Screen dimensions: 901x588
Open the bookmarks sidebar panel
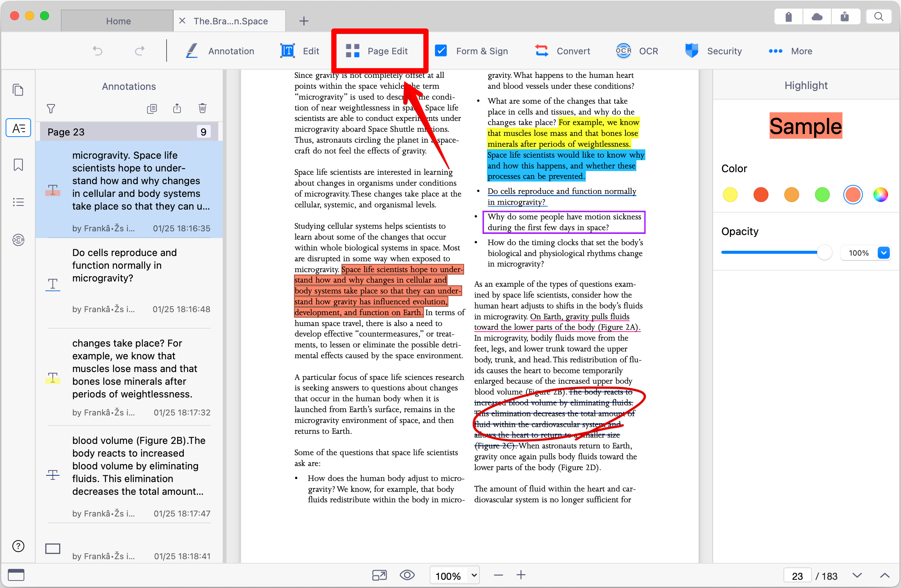(18, 165)
